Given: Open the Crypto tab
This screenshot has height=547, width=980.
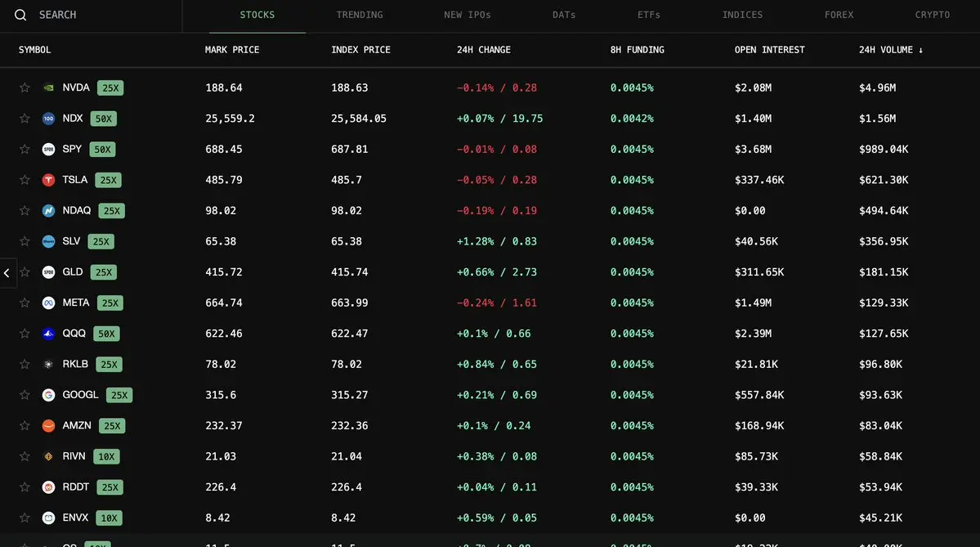Looking at the screenshot, I should tap(932, 15).
